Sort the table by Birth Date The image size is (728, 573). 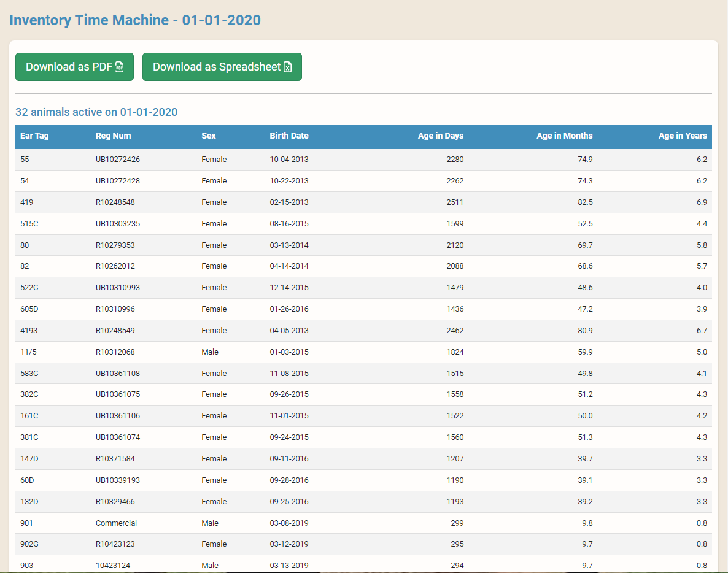(x=289, y=136)
